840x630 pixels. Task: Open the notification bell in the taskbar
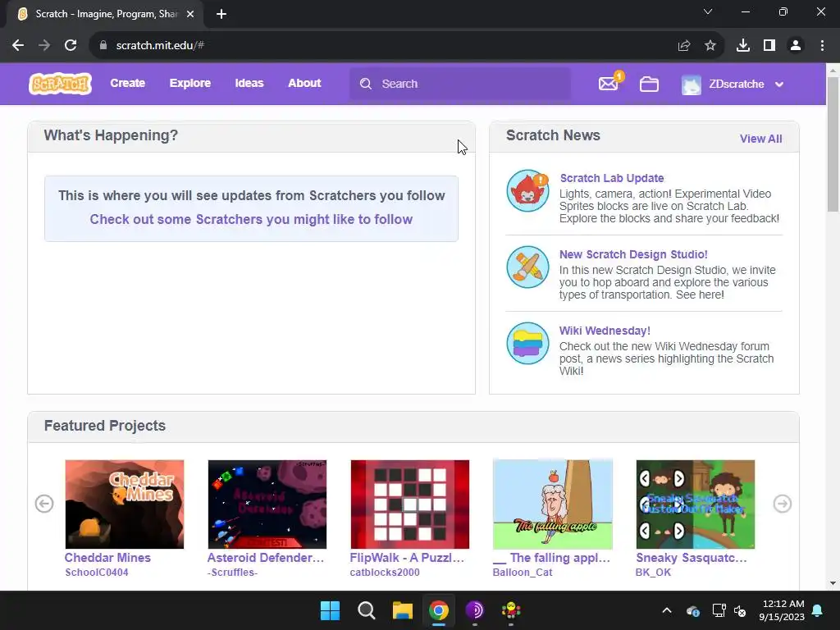pyautogui.click(x=817, y=610)
